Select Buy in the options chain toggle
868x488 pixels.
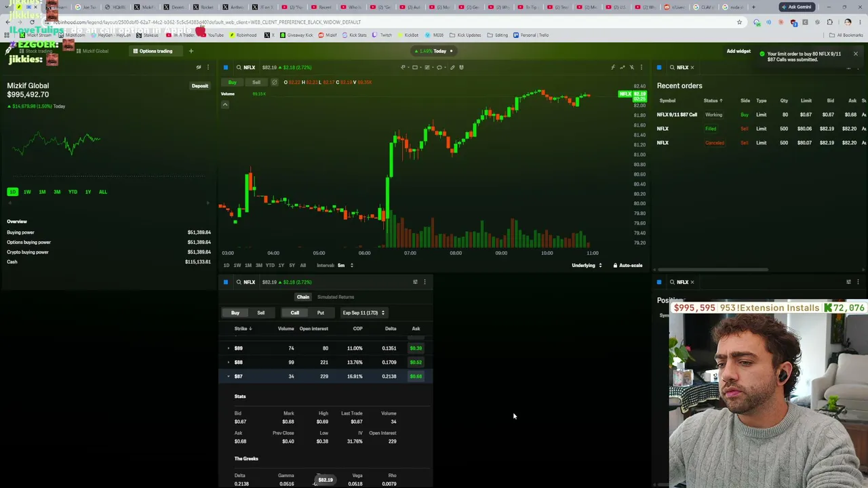pos(235,312)
